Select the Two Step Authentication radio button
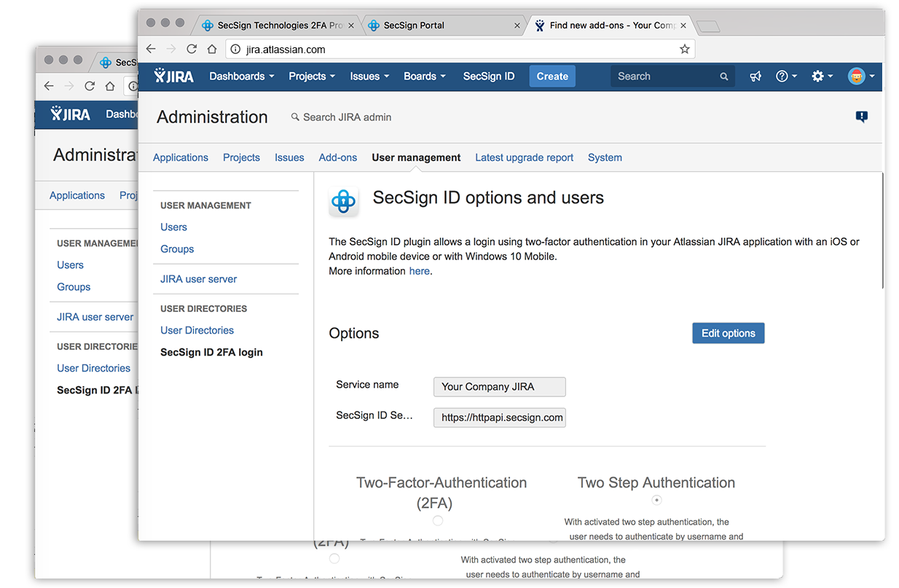The image size is (899, 588). click(x=656, y=501)
